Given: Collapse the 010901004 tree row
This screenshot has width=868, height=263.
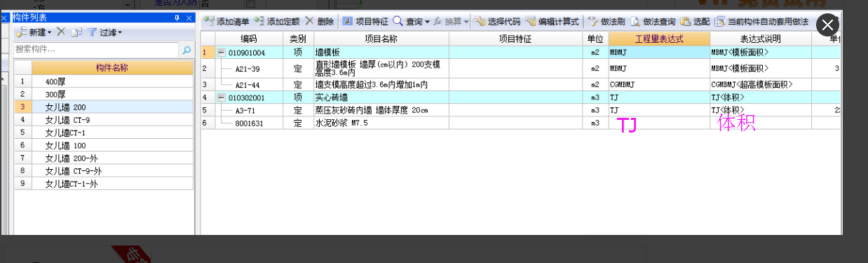Looking at the screenshot, I should coord(222,53).
